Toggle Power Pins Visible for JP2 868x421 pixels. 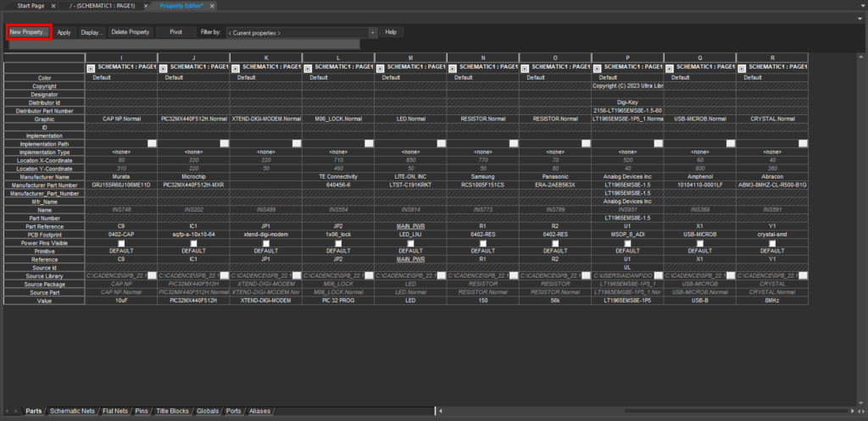(x=338, y=243)
